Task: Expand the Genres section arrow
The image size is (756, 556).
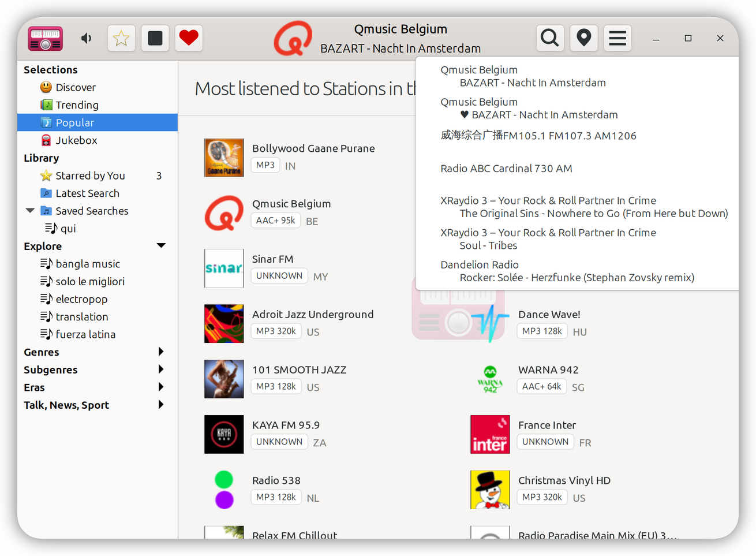Action: point(161,352)
